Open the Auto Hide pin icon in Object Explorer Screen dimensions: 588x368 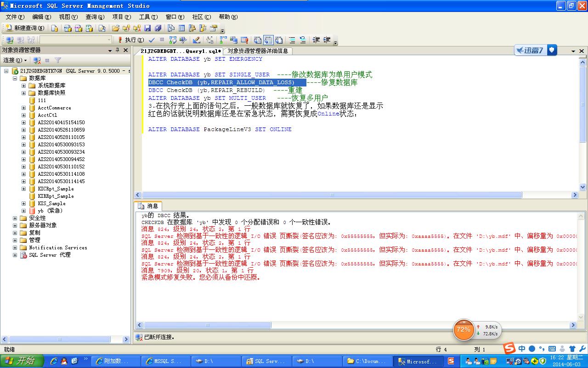click(x=118, y=50)
